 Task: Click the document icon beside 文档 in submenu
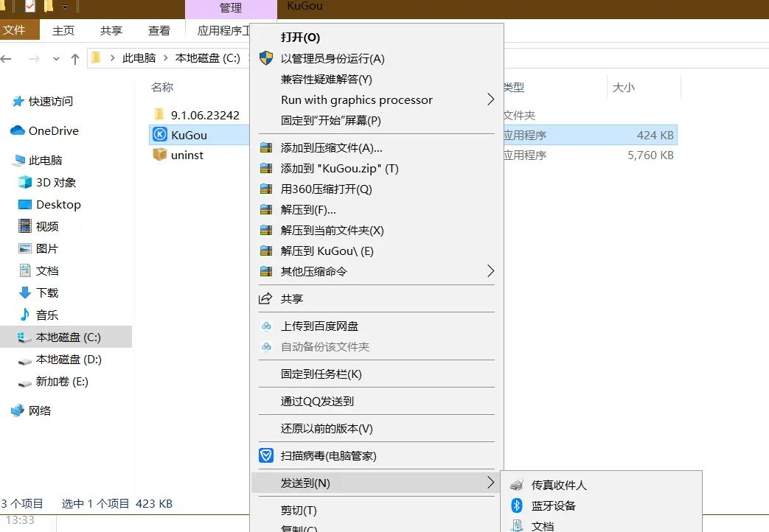click(516, 525)
